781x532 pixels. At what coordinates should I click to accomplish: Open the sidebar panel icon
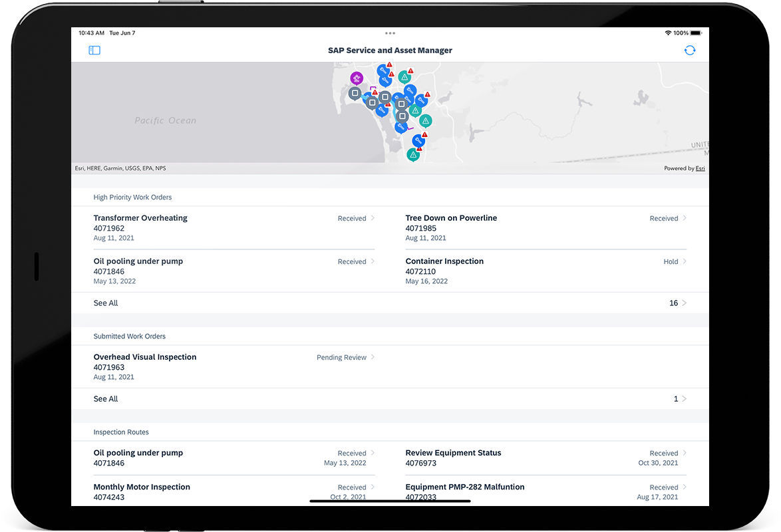coord(94,50)
